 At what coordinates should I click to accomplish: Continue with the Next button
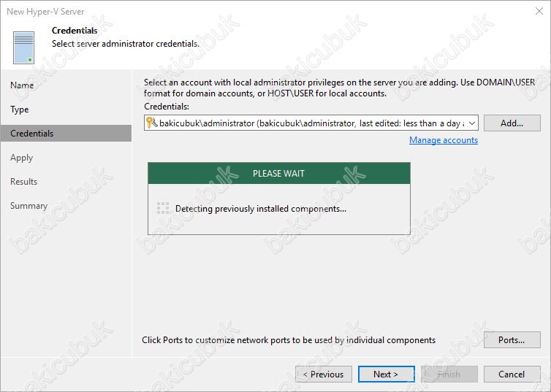(x=386, y=374)
